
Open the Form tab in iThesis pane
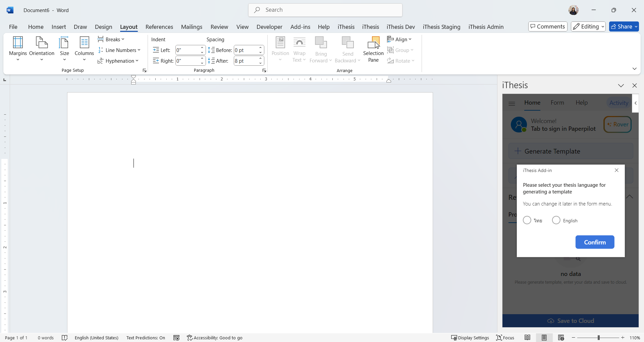click(557, 103)
